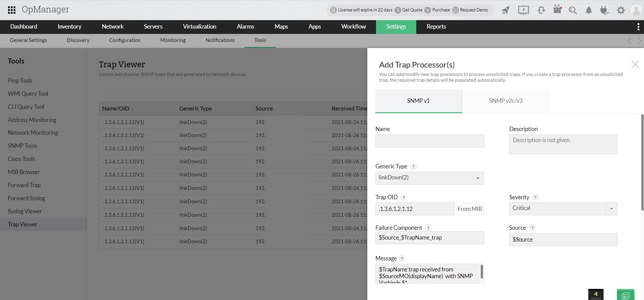
Task: Go to Discovery subtab
Action: (x=78, y=40)
